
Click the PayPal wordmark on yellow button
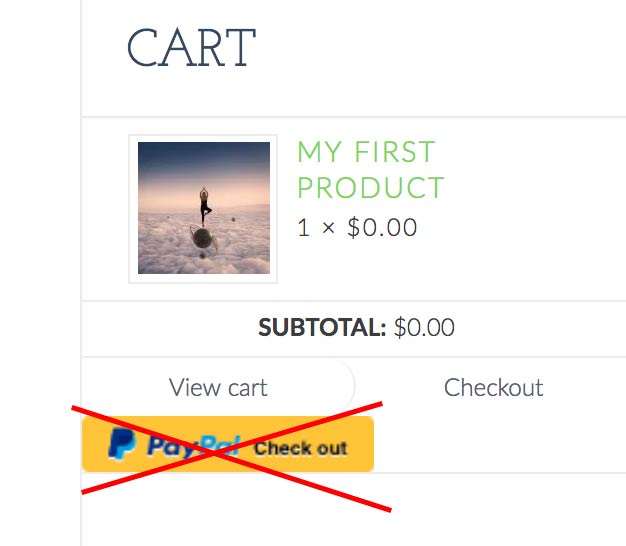coord(193,447)
